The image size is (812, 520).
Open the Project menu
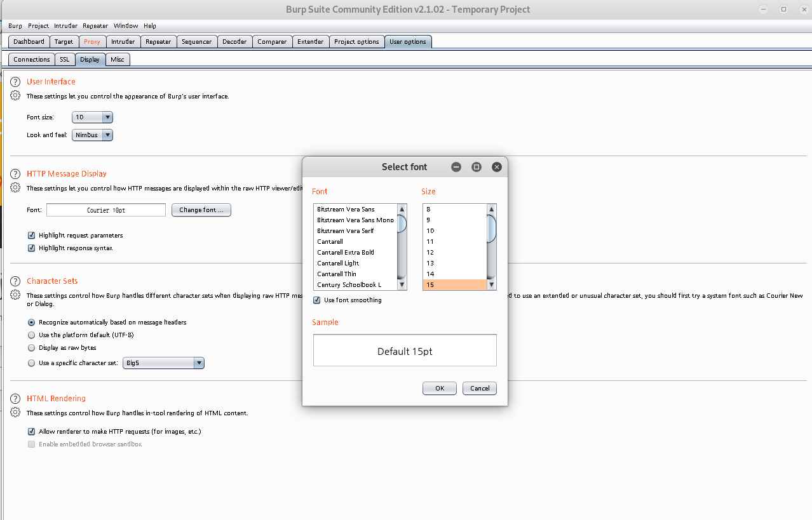[38, 26]
